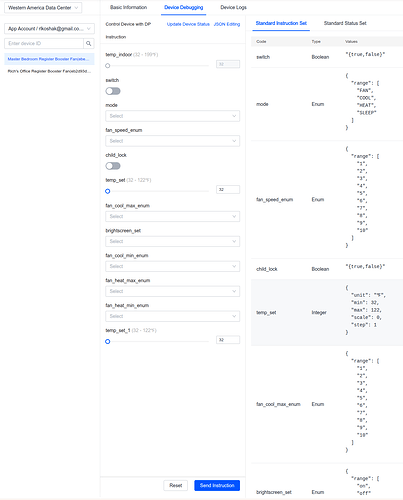
Task: Expand the App Account dropdown
Action: point(49,29)
